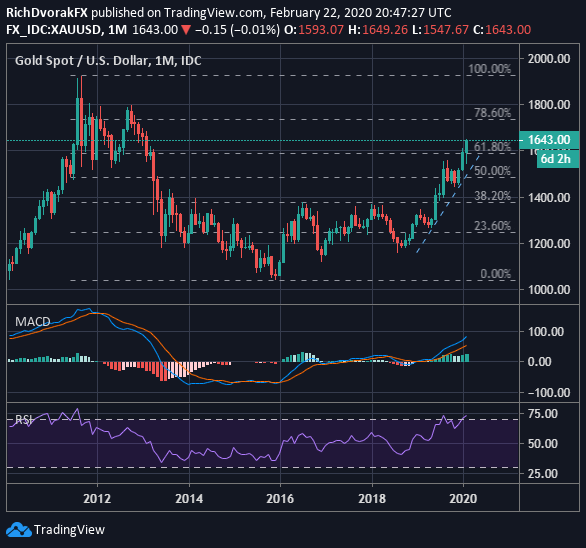The width and height of the screenshot is (586, 548).
Task: Select the 78.60% Fibonacci level label
Action: pos(493,113)
